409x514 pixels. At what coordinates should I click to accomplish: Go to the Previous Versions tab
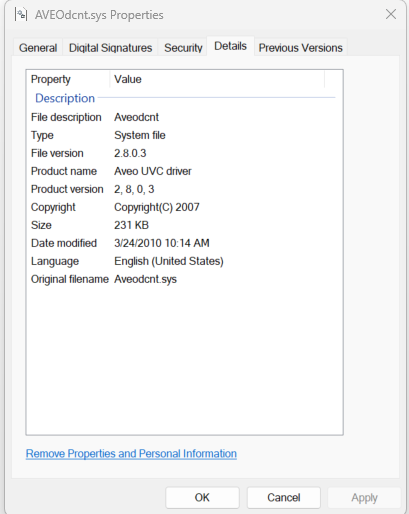(x=301, y=48)
